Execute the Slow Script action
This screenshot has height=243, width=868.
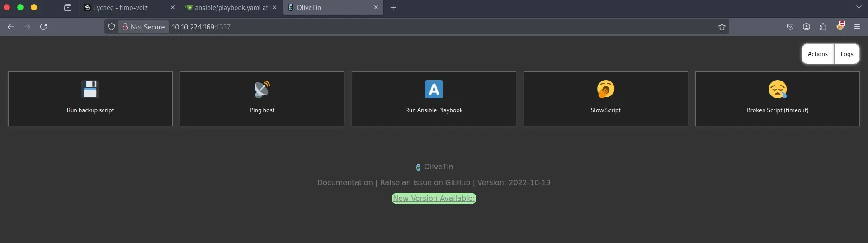(606, 99)
